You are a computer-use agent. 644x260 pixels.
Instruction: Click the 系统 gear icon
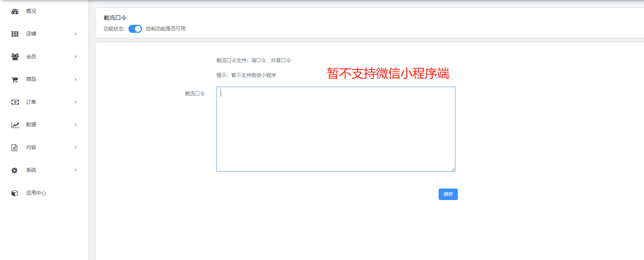pyautogui.click(x=15, y=170)
